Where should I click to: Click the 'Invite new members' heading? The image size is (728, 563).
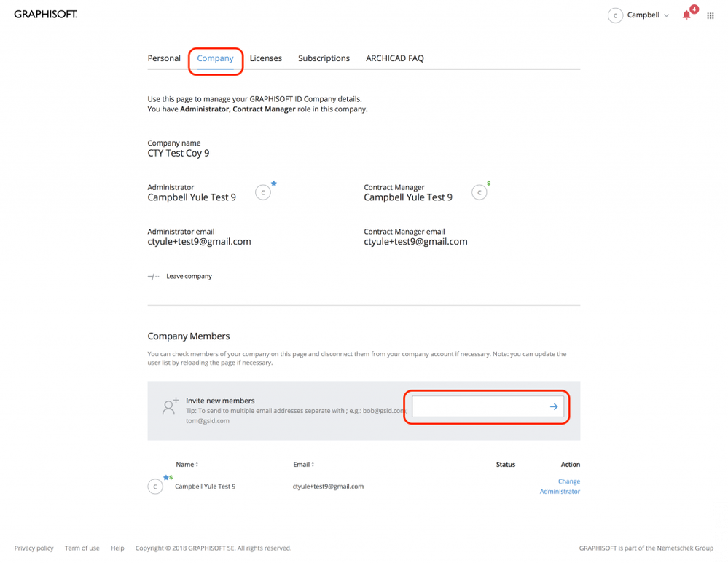coord(220,401)
